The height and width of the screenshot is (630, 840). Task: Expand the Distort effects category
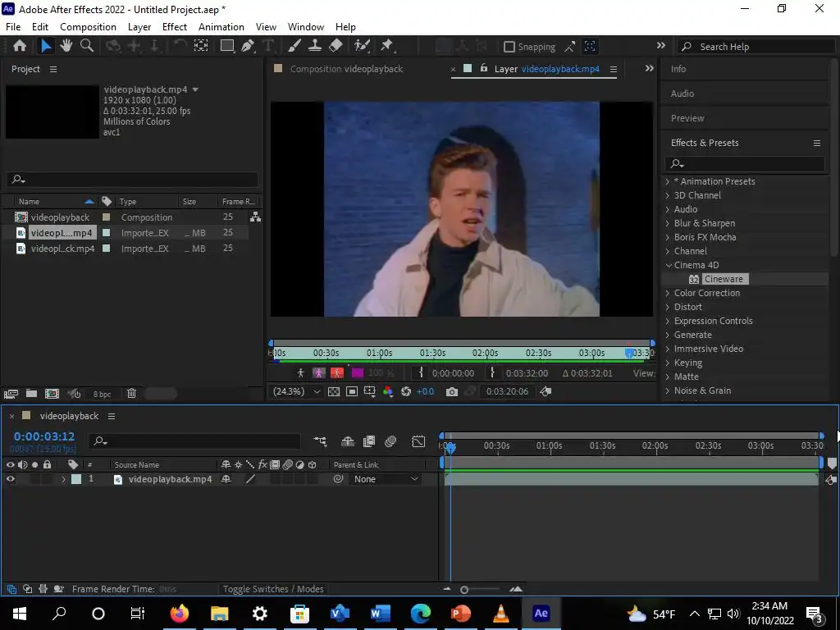click(x=668, y=307)
